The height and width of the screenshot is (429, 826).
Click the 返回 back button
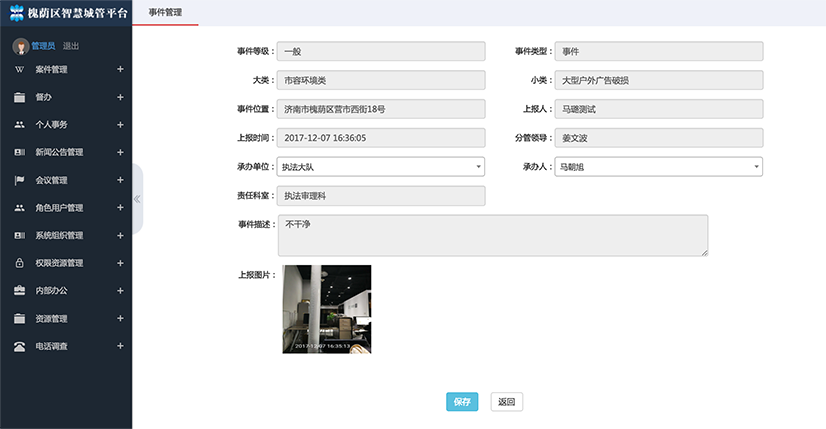pyautogui.click(x=507, y=402)
